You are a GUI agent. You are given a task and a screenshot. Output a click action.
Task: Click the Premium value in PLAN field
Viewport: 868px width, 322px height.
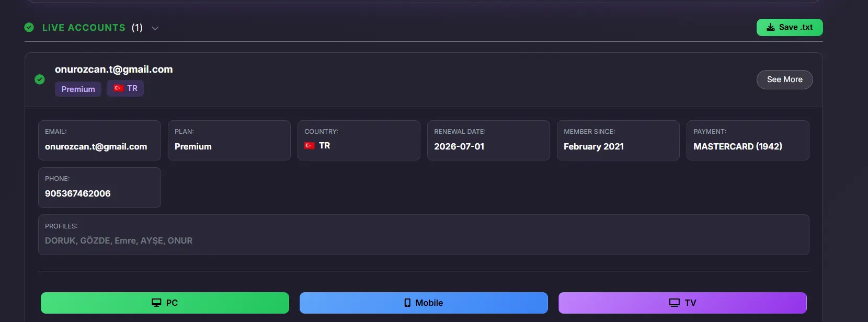193,146
